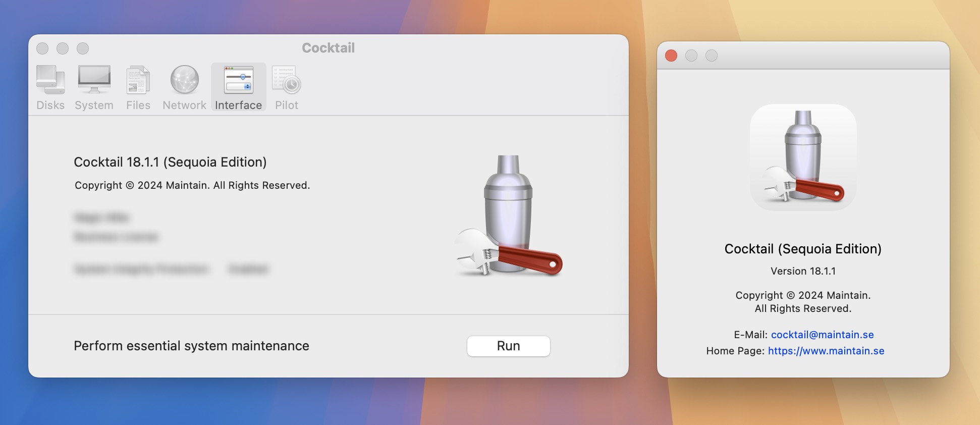Click 'Perform essential system maintenance' text
Screen dimensions: 980x425
click(191, 346)
